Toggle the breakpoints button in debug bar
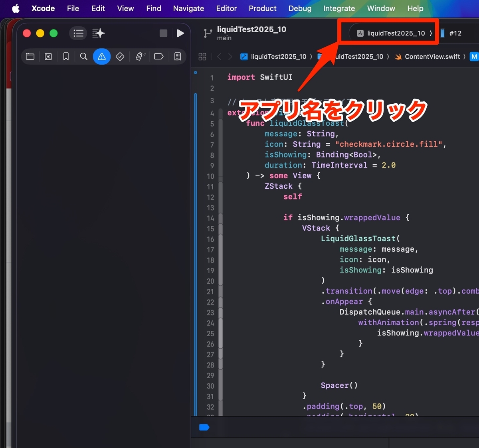Image resolution: width=479 pixels, height=448 pixels. [x=204, y=427]
